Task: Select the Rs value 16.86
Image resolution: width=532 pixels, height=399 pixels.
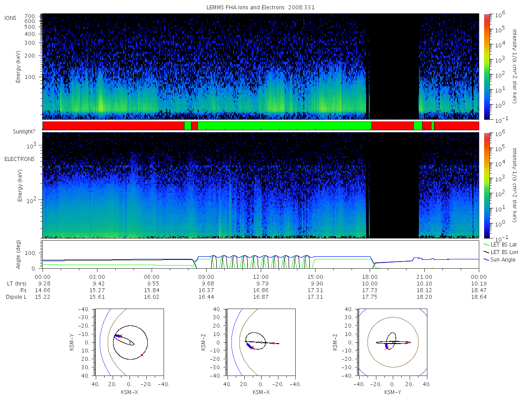Action: (261, 290)
